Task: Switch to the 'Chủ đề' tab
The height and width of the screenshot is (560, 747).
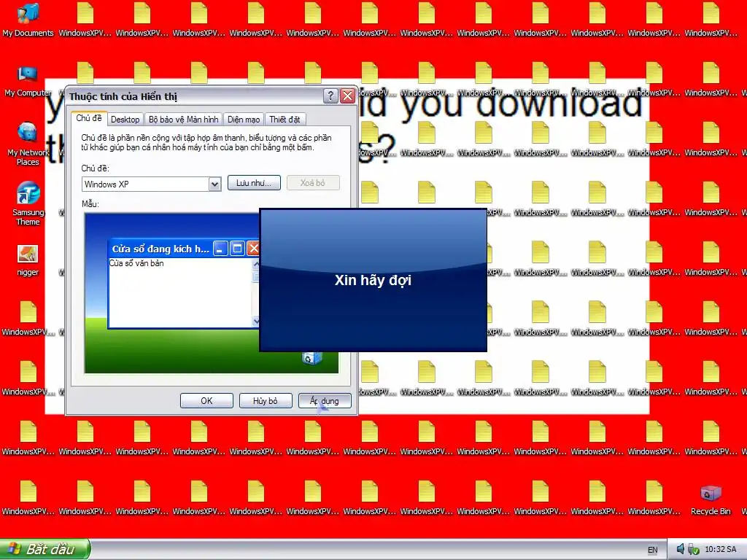Action: coord(88,117)
